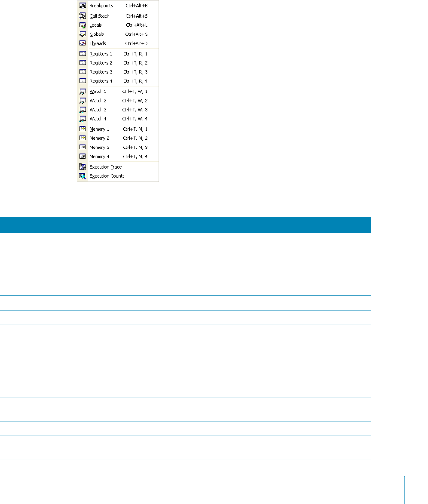Select the Execution Trace menu item
The height and width of the screenshot is (504, 428).
coord(118,167)
